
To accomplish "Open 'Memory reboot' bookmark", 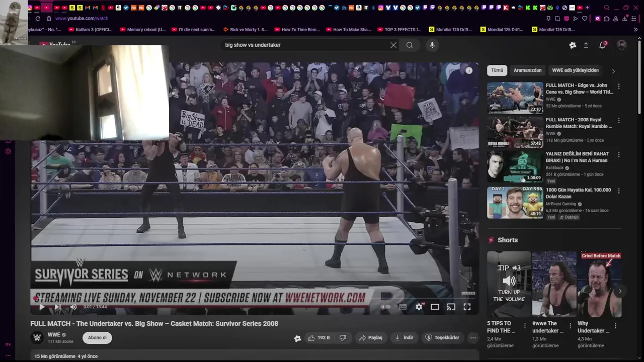I will [x=143, y=30].
